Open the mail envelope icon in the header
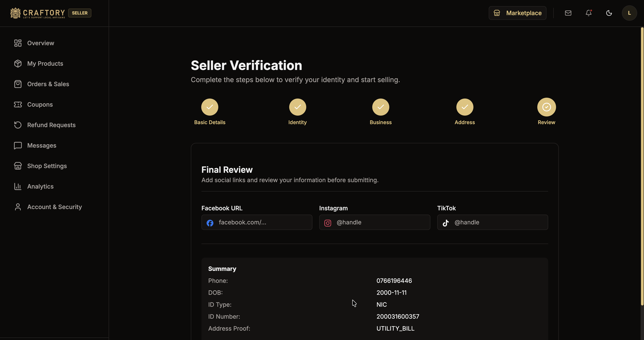 pyautogui.click(x=568, y=13)
